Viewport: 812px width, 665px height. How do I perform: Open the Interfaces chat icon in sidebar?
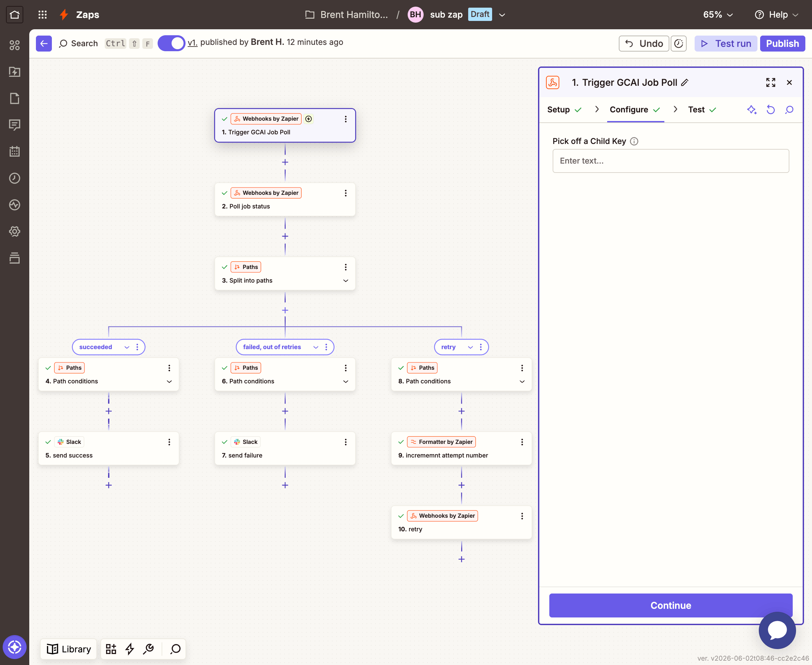tap(15, 125)
